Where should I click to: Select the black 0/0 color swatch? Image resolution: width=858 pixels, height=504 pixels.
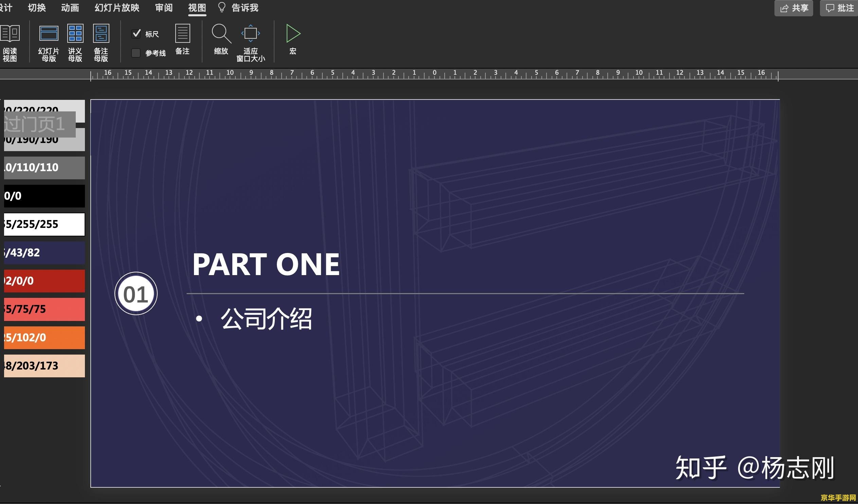pos(44,196)
